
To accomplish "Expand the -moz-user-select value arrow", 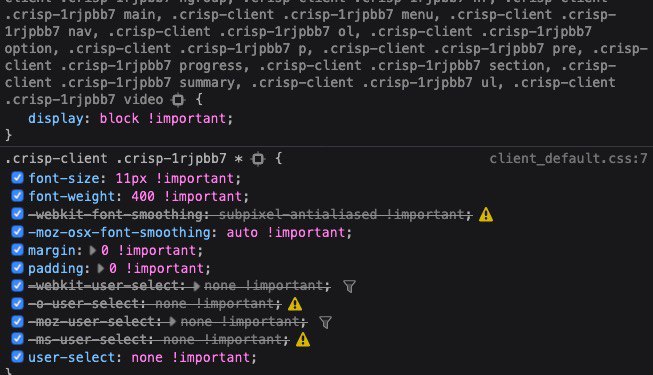I will pos(172,322).
